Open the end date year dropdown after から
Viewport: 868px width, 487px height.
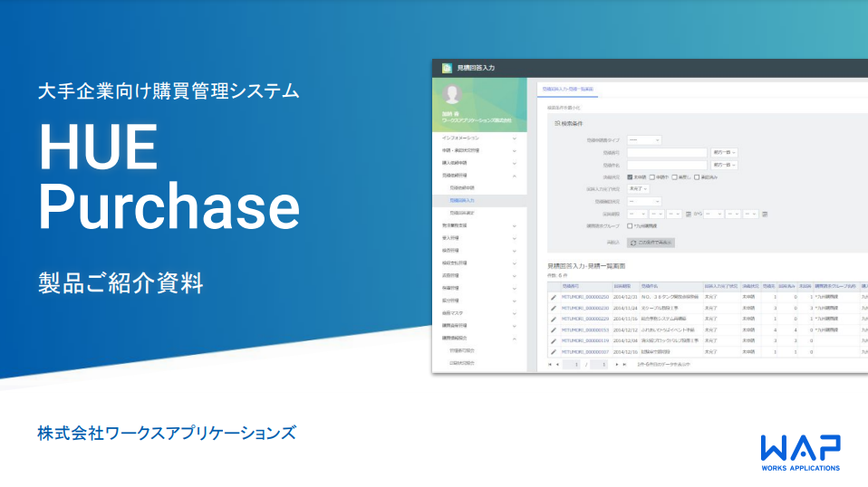(x=714, y=214)
